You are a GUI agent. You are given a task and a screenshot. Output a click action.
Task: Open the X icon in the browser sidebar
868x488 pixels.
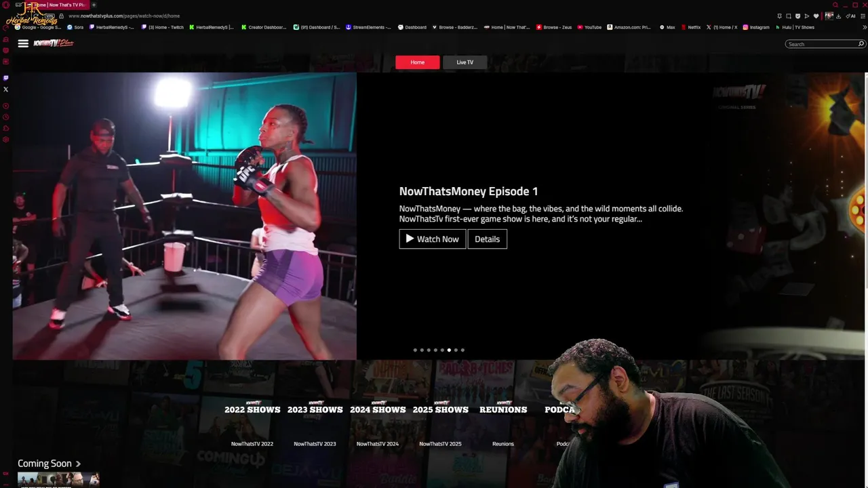point(6,89)
